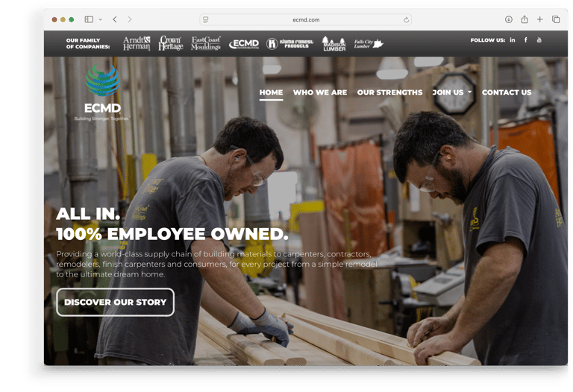The height and width of the screenshot is (392, 573).
Task: Open the Arndt Herman company logo link
Action: point(137,43)
